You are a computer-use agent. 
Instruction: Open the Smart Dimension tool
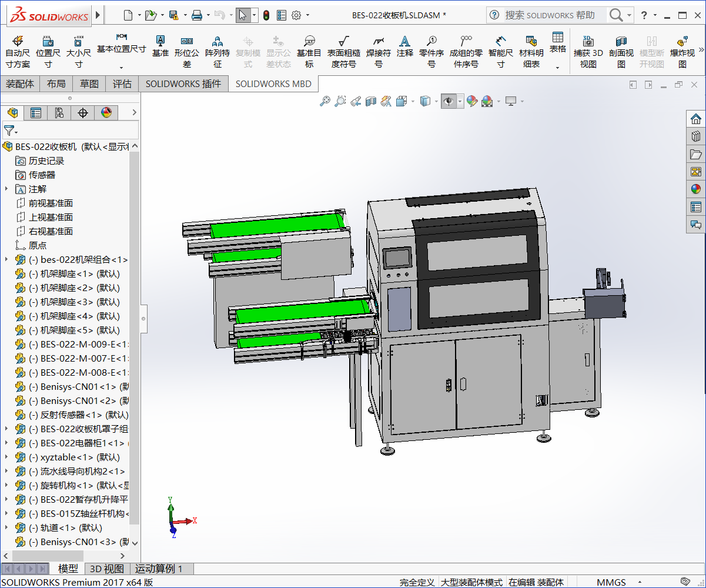500,50
